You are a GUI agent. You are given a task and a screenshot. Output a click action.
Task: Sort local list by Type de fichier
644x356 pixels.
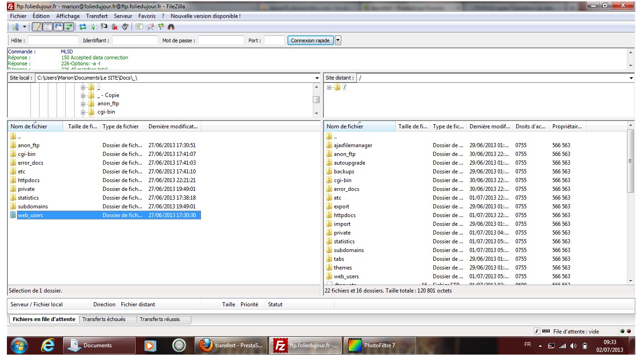123,126
